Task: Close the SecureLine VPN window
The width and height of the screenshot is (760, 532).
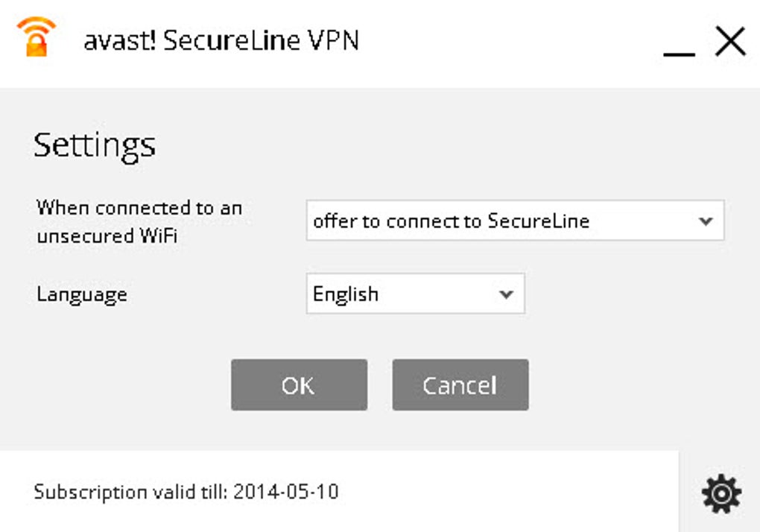Action: [x=730, y=42]
